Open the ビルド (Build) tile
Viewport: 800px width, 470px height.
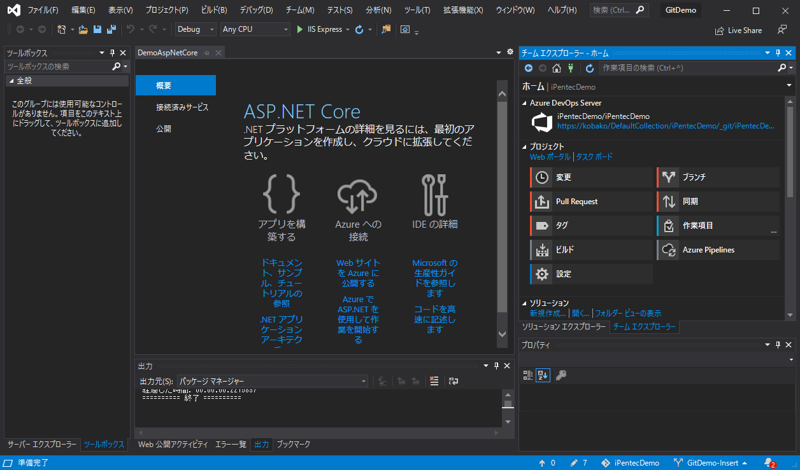[591, 250]
